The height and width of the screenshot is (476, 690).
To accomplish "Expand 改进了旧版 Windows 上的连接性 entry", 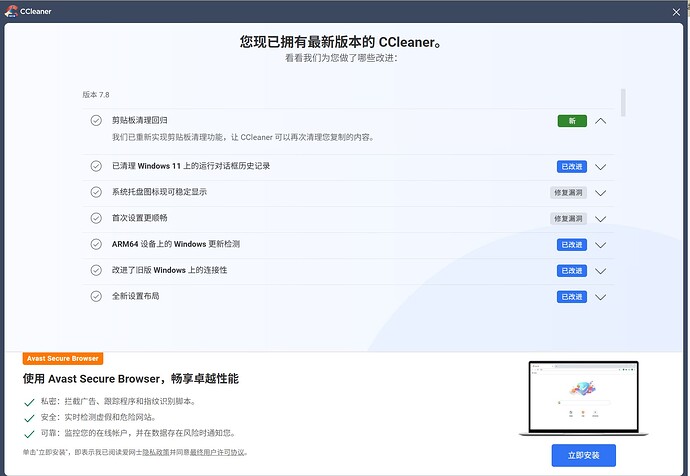I will (600, 271).
